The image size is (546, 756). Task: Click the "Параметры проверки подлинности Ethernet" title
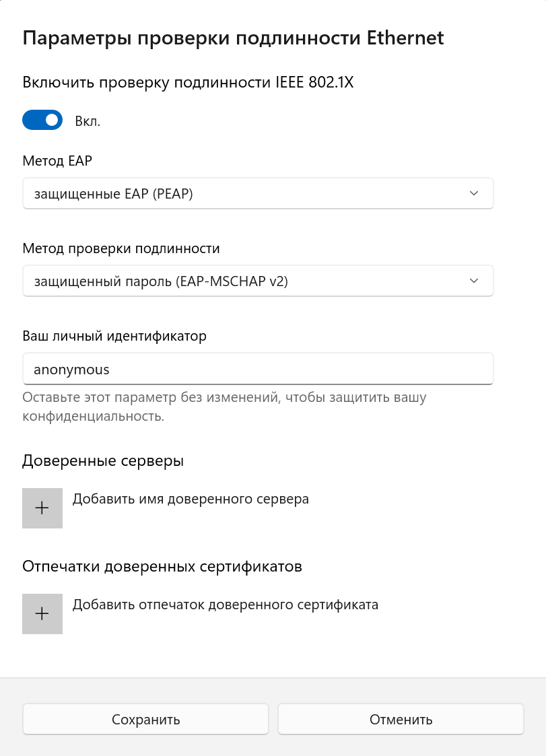233,38
